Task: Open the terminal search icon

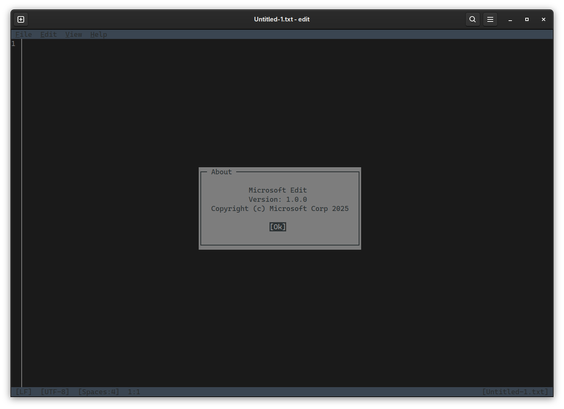Action: click(x=472, y=19)
